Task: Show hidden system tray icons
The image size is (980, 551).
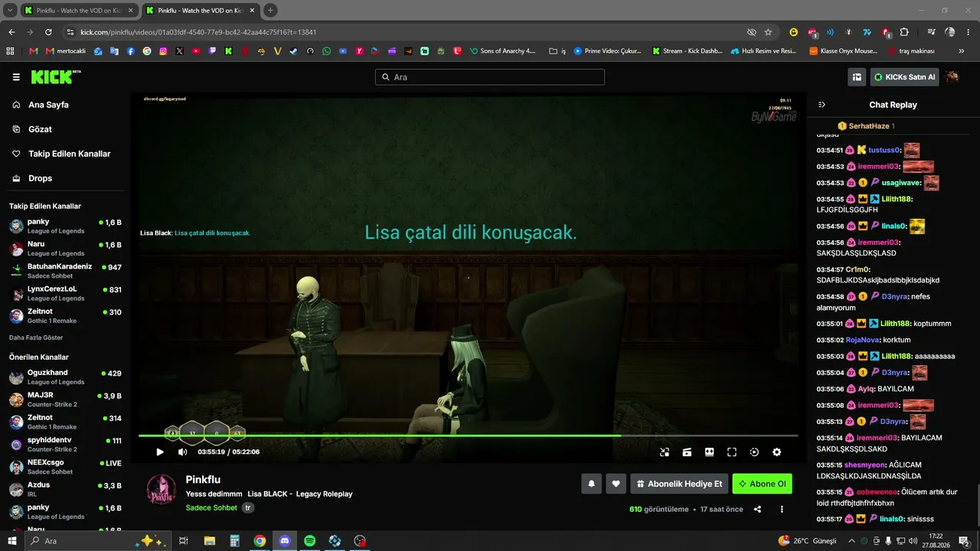Action: pos(851,541)
